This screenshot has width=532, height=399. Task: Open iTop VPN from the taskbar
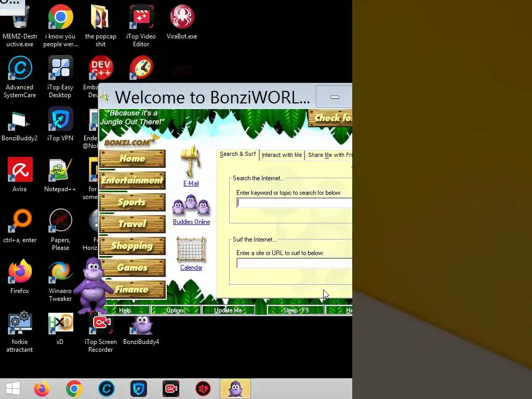(x=138, y=389)
